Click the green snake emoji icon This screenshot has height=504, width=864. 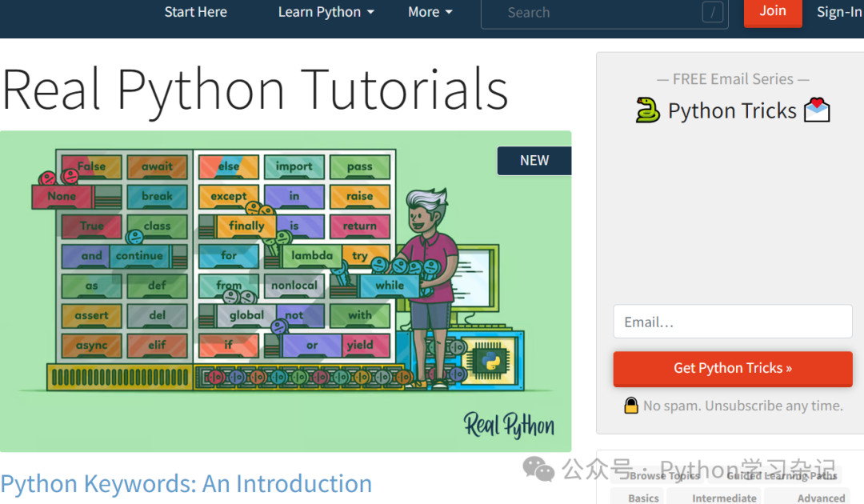point(647,110)
